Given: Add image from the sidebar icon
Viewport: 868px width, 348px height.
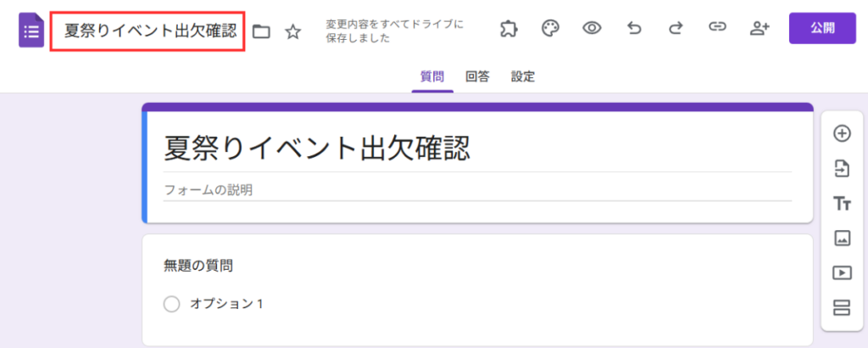Looking at the screenshot, I should [x=842, y=239].
